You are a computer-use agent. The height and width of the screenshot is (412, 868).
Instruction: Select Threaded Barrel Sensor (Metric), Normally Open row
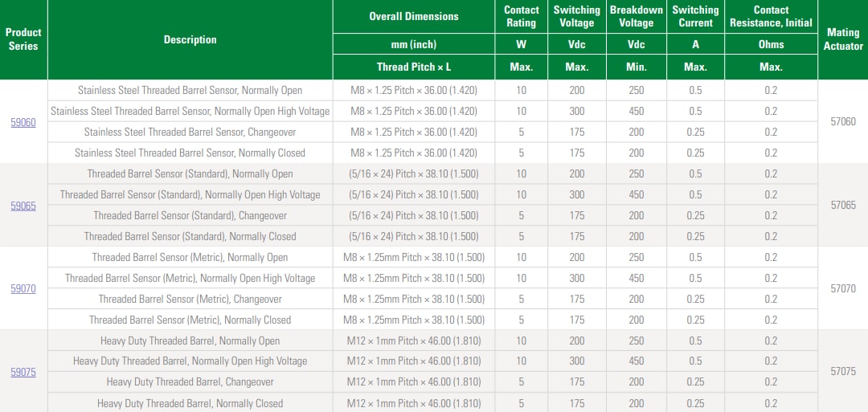coord(190,258)
